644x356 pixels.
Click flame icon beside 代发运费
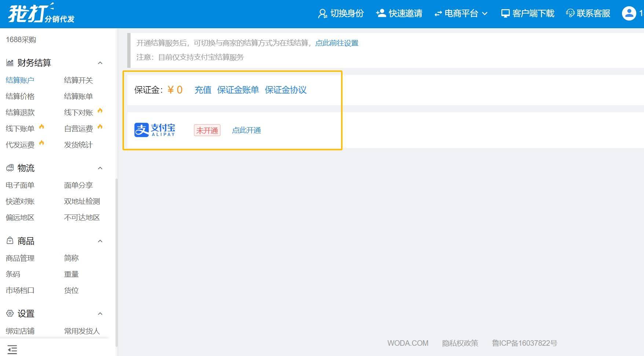[41, 143]
